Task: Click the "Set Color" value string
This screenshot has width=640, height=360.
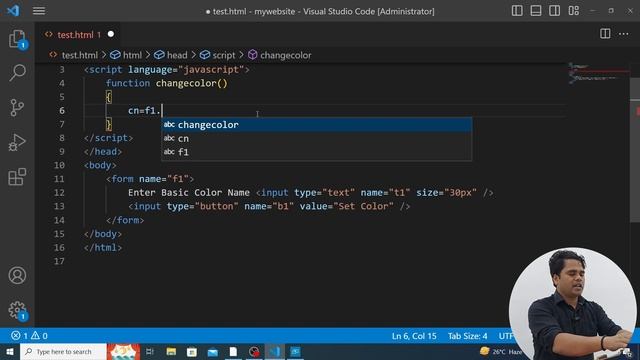Action: [363, 206]
